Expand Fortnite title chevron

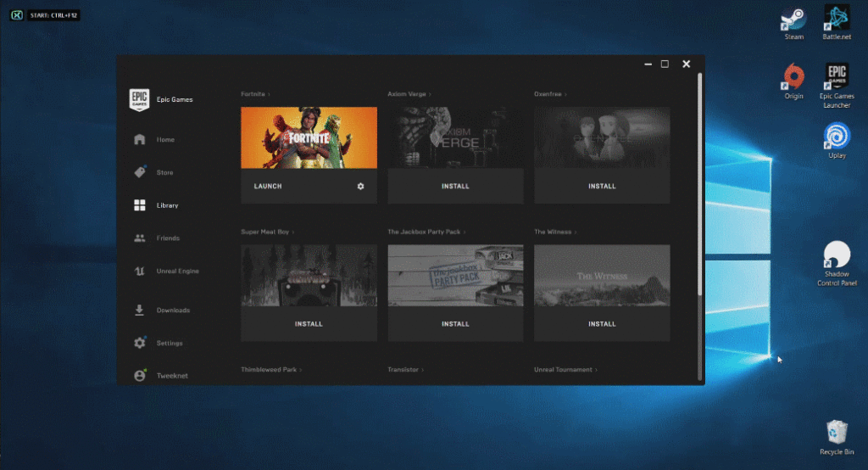[269, 94]
